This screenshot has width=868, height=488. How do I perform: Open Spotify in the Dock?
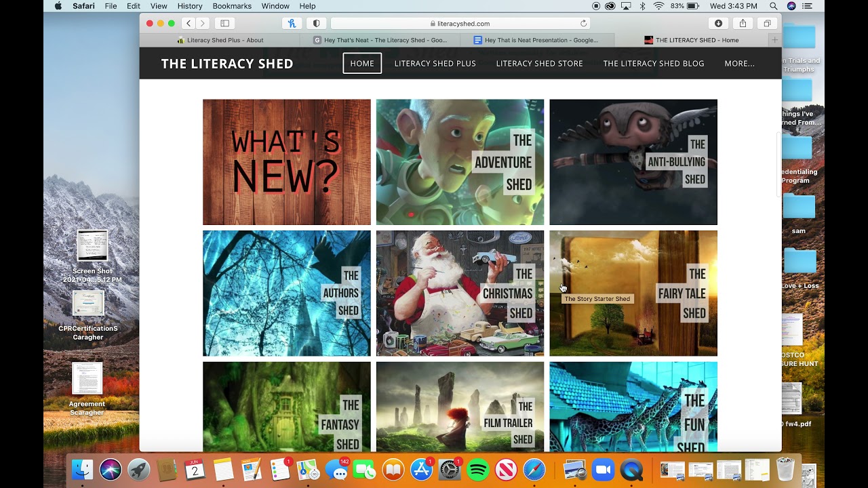[478, 469]
